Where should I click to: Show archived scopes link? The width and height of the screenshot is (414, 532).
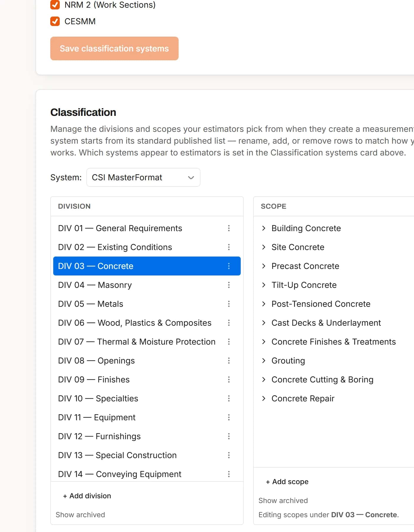click(x=283, y=501)
